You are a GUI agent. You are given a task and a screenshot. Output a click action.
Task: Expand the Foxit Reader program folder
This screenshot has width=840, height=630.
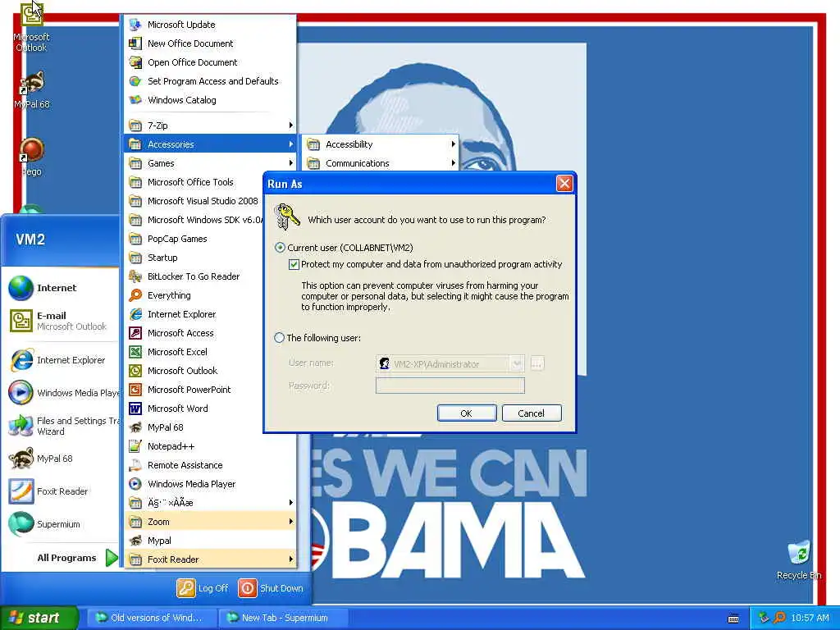click(x=211, y=559)
